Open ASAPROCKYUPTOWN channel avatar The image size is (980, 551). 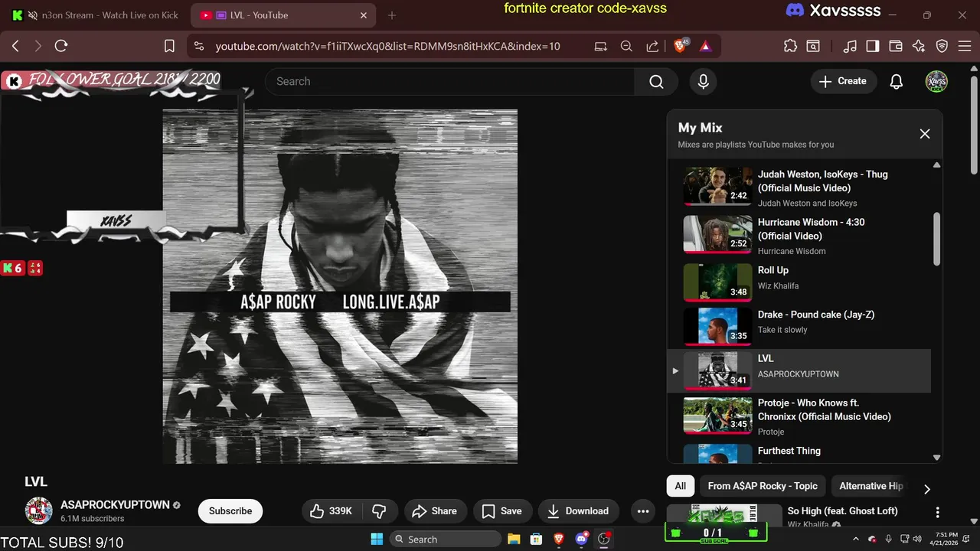tap(39, 510)
